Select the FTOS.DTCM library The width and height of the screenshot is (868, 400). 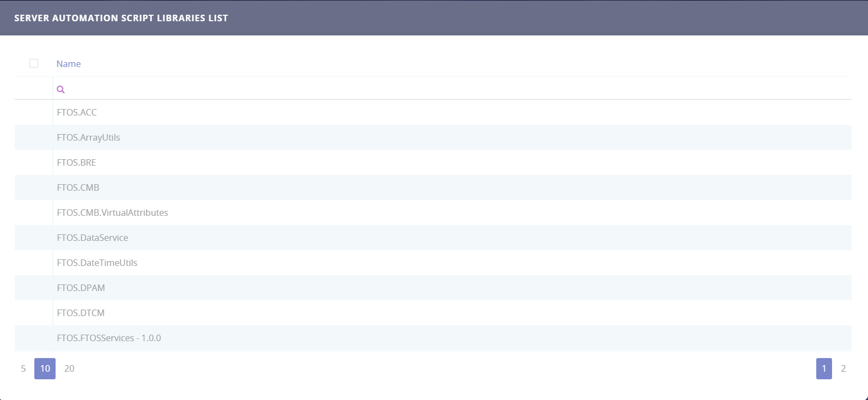tap(81, 313)
